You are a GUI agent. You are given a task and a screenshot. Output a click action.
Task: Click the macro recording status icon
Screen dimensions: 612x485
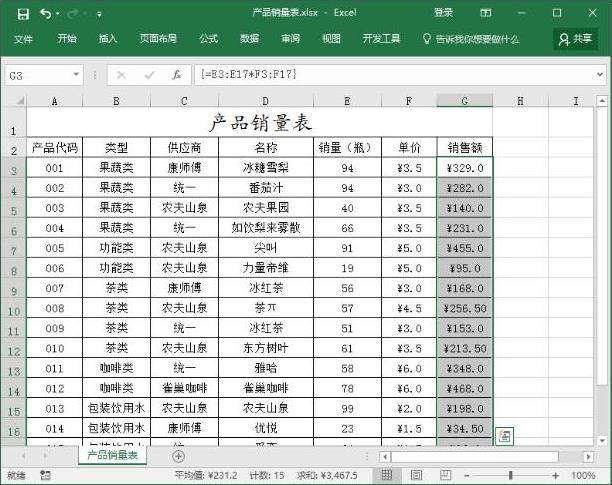pyautogui.click(x=46, y=475)
